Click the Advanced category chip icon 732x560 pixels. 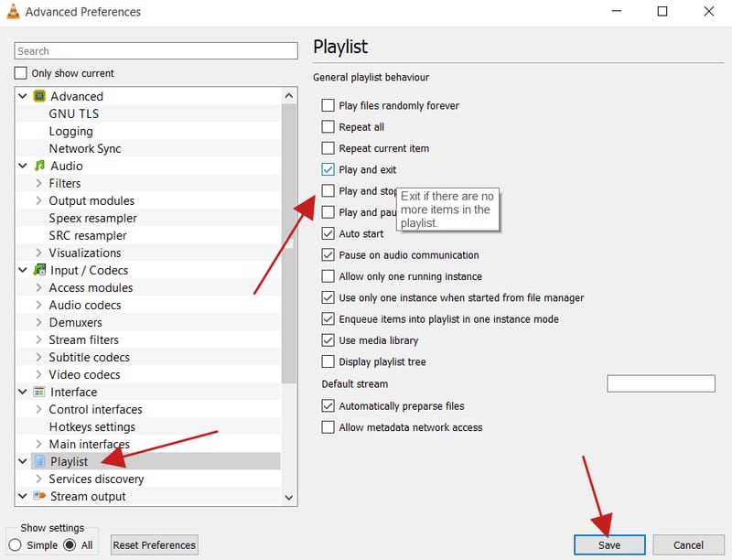tap(39, 96)
